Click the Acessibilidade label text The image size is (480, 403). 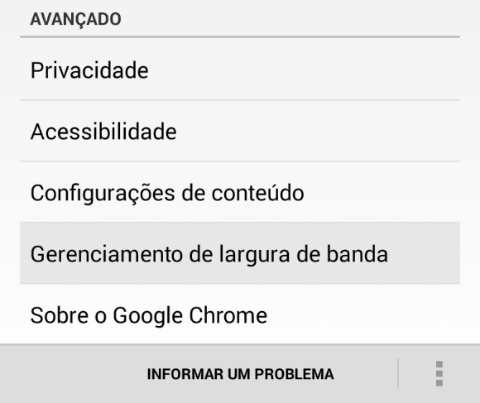pyautogui.click(x=103, y=131)
